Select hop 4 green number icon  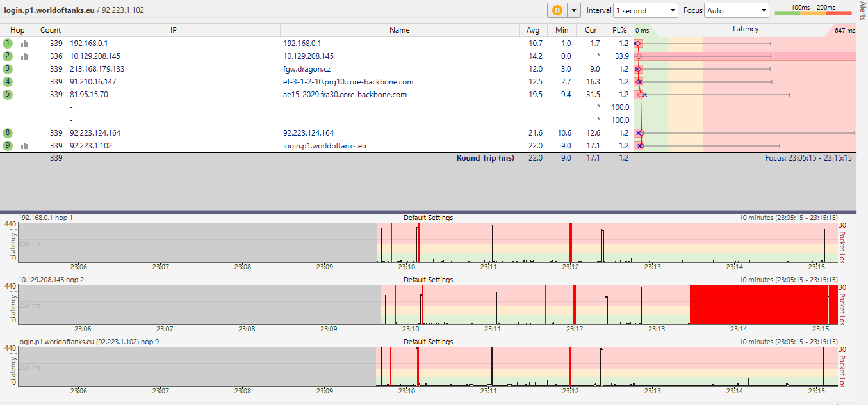(x=8, y=82)
